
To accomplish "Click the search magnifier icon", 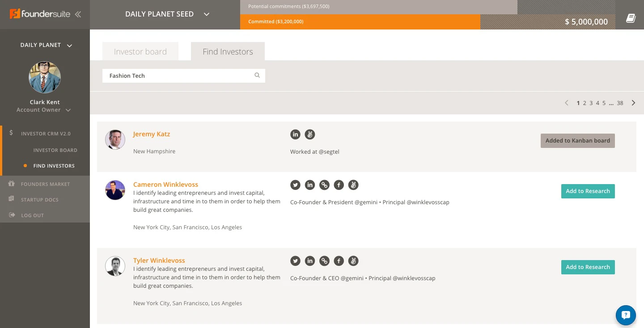I will click(x=257, y=75).
